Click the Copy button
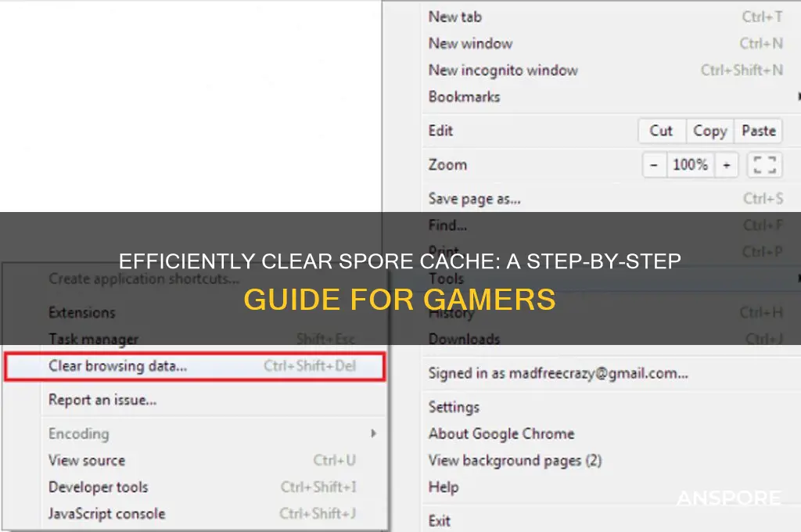801x532 pixels. point(709,131)
